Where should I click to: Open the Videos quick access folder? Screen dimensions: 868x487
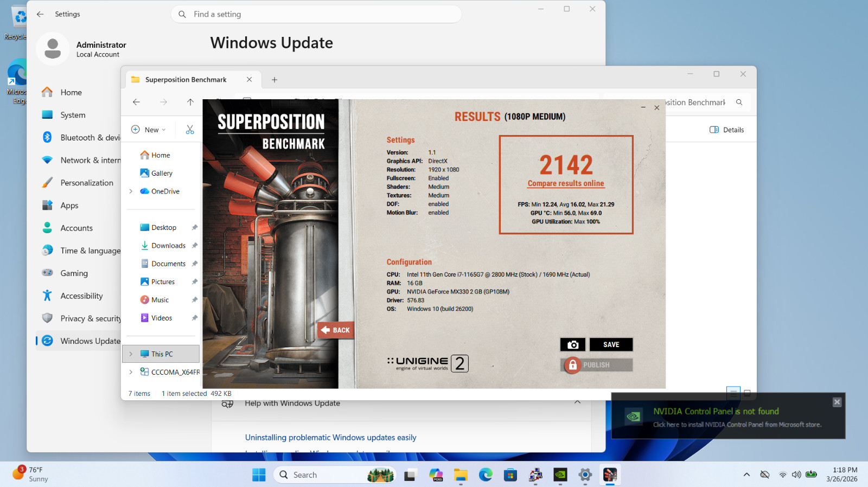[x=161, y=318]
